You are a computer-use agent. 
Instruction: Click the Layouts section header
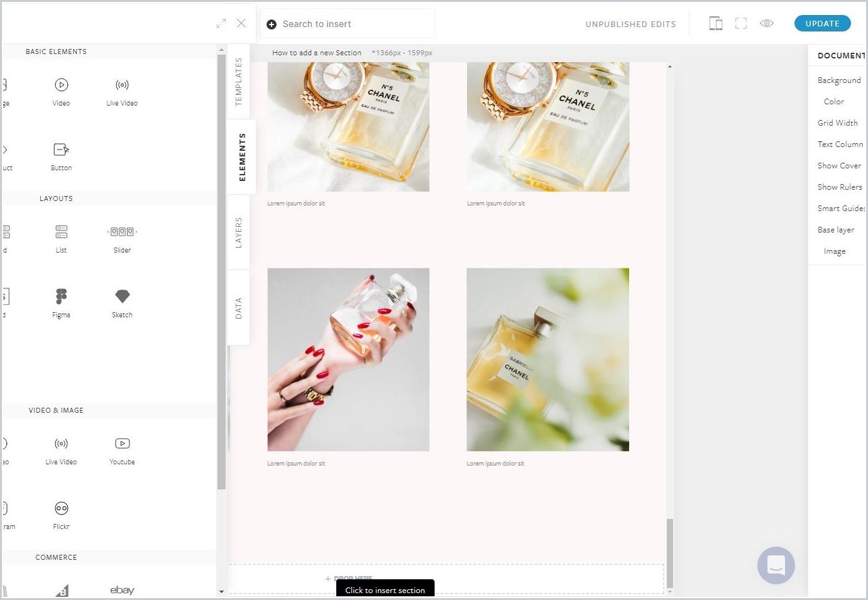(56, 199)
